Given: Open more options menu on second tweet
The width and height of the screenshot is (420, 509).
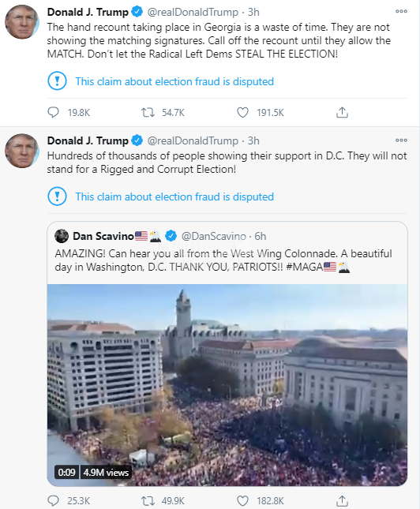Looking at the screenshot, I should click(401, 140).
